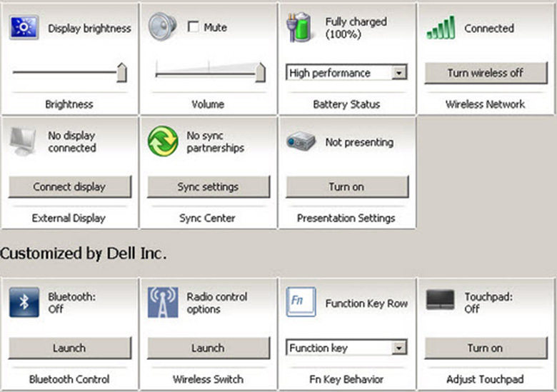
Task: Click the volume slider thumb
Action: [x=261, y=72]
